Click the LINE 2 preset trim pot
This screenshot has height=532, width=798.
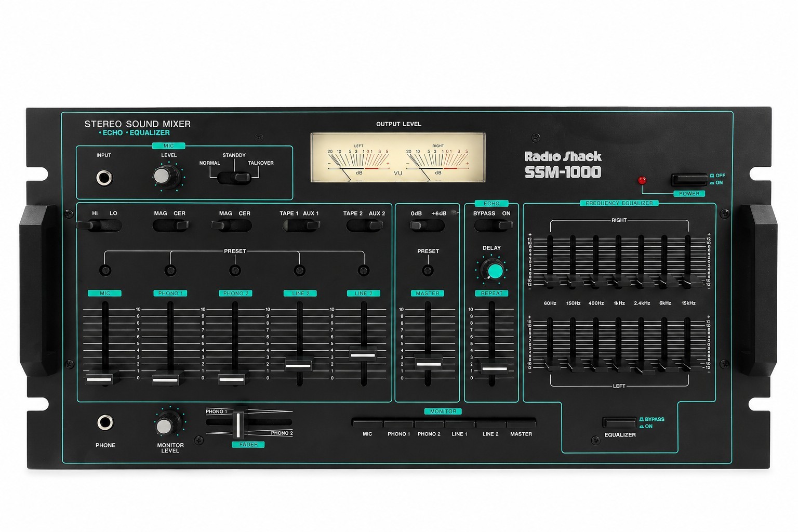point(364,270)
